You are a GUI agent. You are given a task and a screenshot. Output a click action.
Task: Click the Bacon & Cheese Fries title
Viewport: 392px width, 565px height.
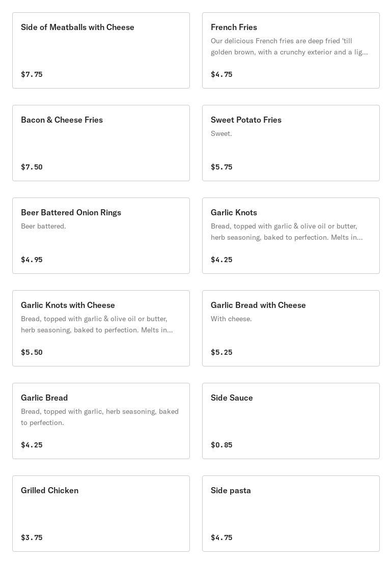coord(62,120)
